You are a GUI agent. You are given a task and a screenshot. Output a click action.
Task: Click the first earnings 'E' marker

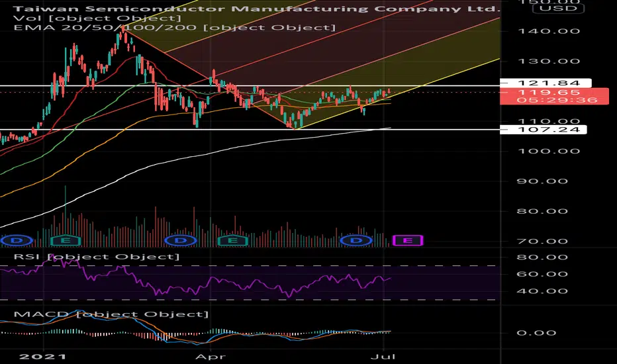(x=66, y=240)
